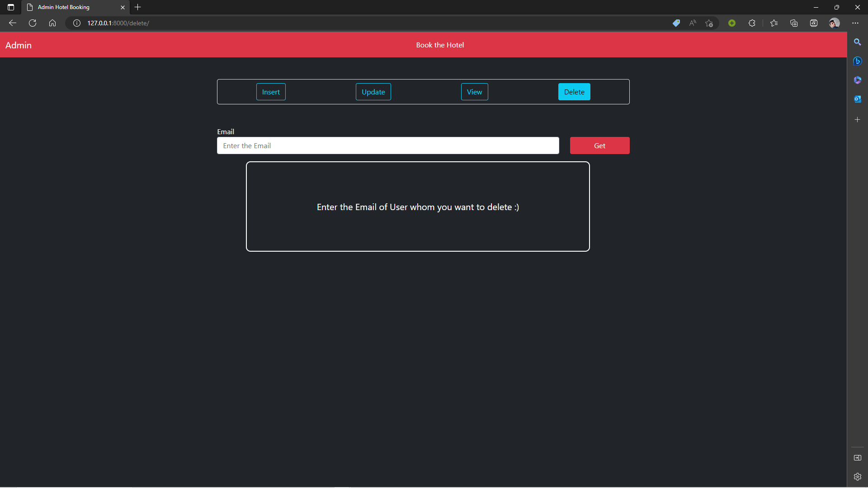Open the sidebar search tool

(858, 42)
